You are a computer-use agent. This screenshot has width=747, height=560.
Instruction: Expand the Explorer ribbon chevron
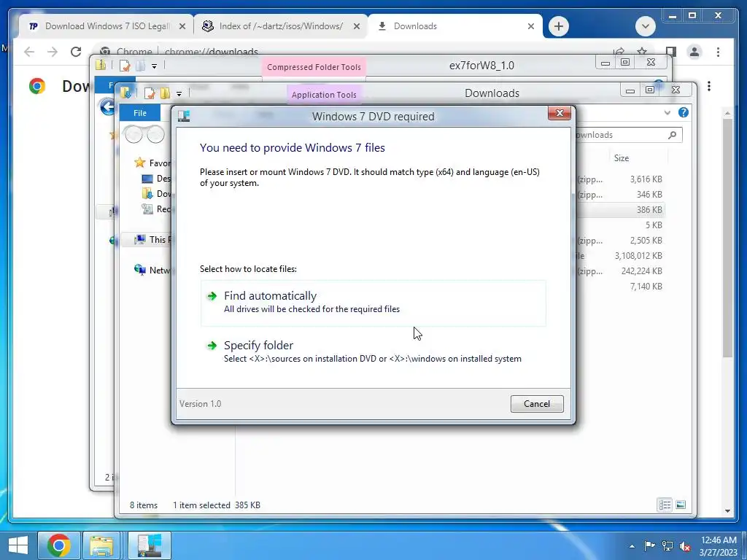click(x=667, y=113)
